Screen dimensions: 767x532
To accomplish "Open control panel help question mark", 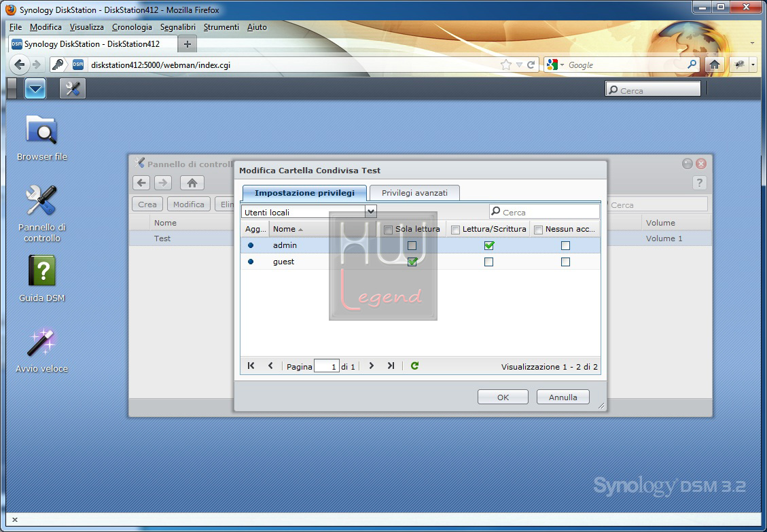I will click(700, 183).
